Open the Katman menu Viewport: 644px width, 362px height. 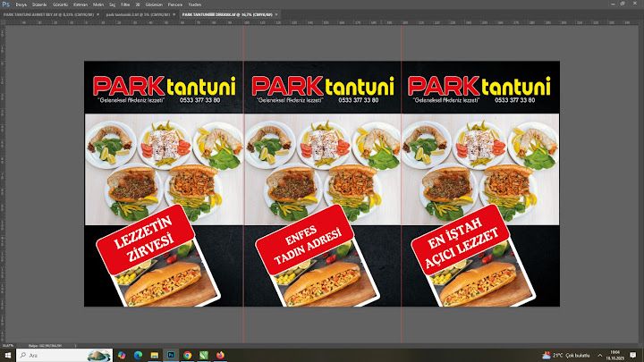(x=80, y=4)
